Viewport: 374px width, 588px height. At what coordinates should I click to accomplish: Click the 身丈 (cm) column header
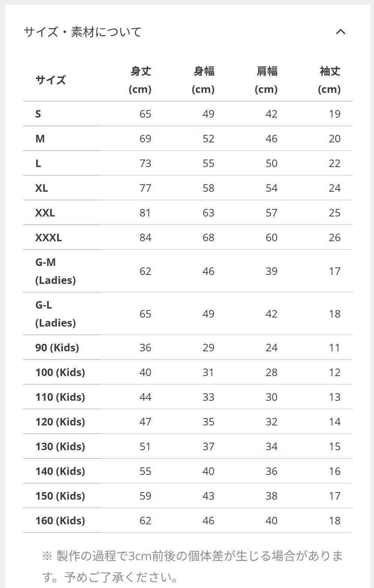click(140, 80)
